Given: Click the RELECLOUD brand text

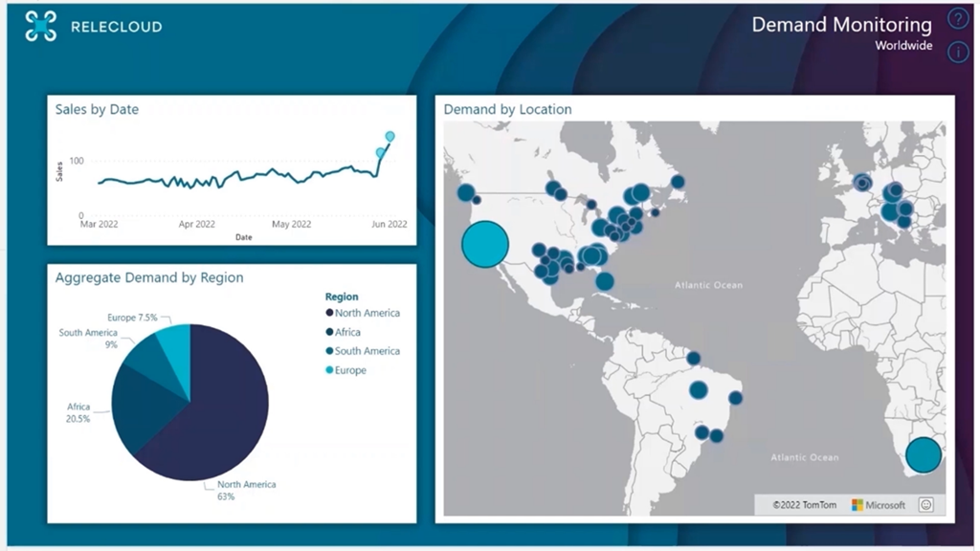Looking at the screenshot, I should pyautogui.click(x=116, y=26).
